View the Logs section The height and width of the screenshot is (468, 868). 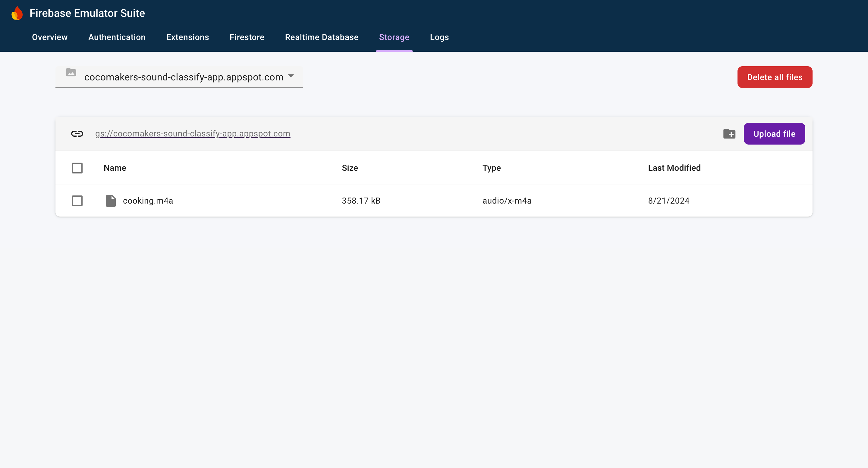[439, 37]
